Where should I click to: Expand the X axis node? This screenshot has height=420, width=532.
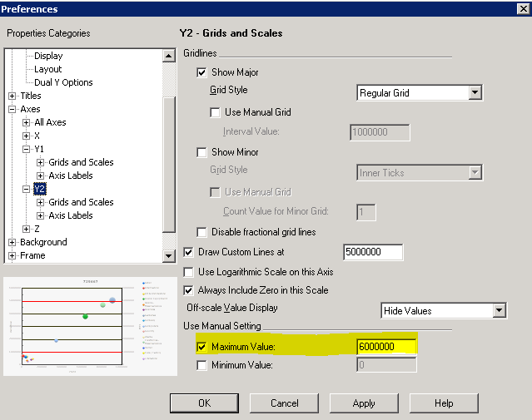pos(27,136)
